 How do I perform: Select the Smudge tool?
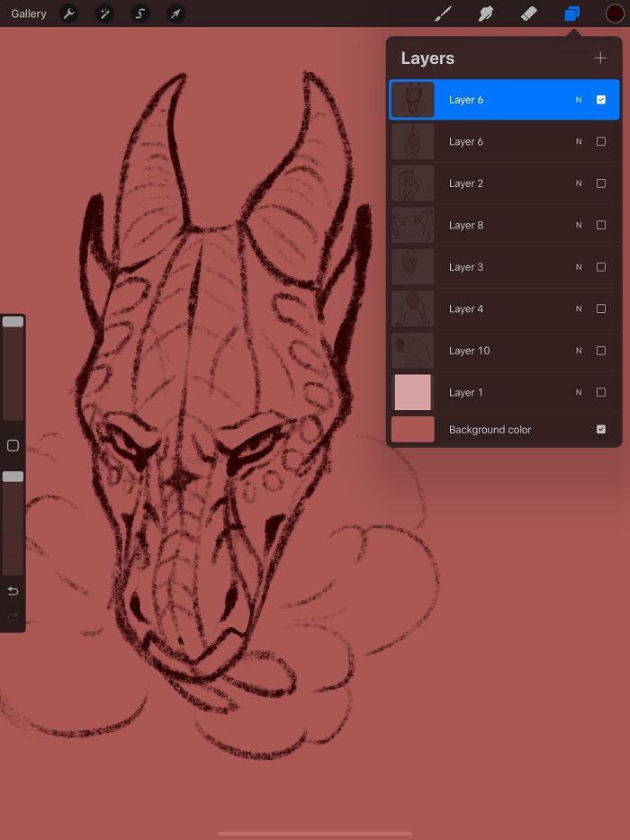pyautogui.click(x=486, y=13)
